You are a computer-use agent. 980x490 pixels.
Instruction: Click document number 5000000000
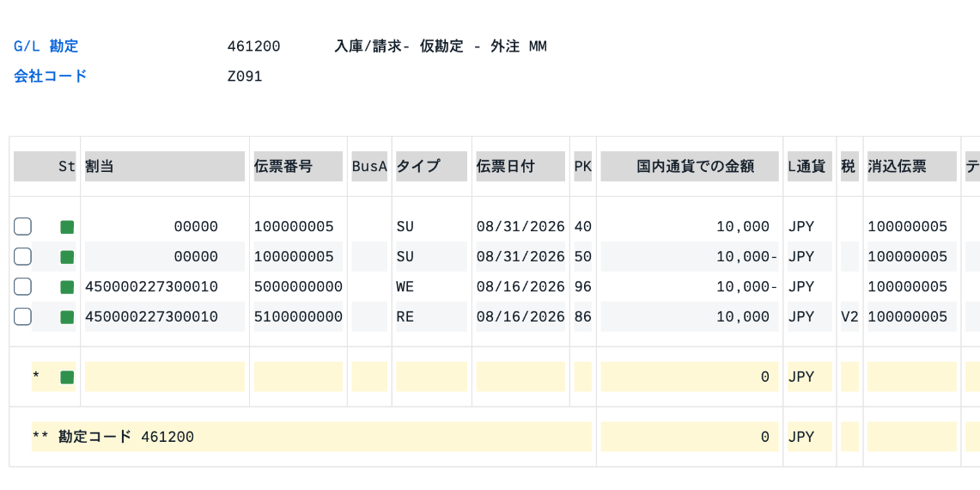[298, 286]
